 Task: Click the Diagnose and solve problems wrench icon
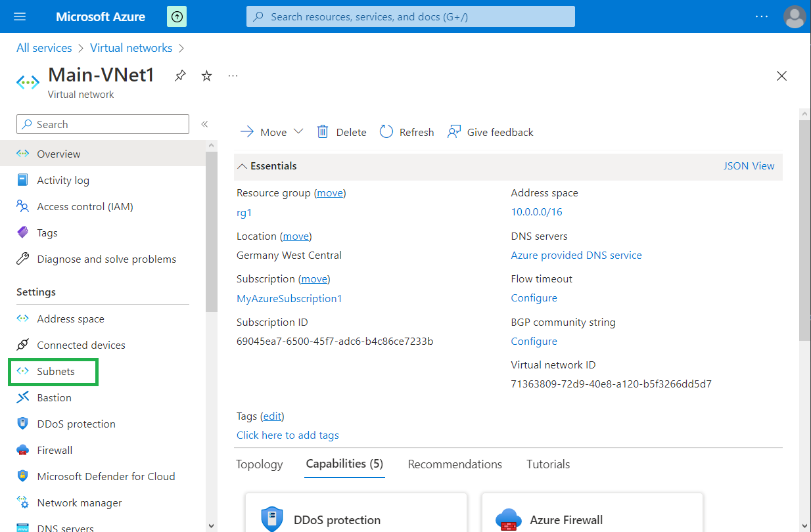tap(23, 259)
